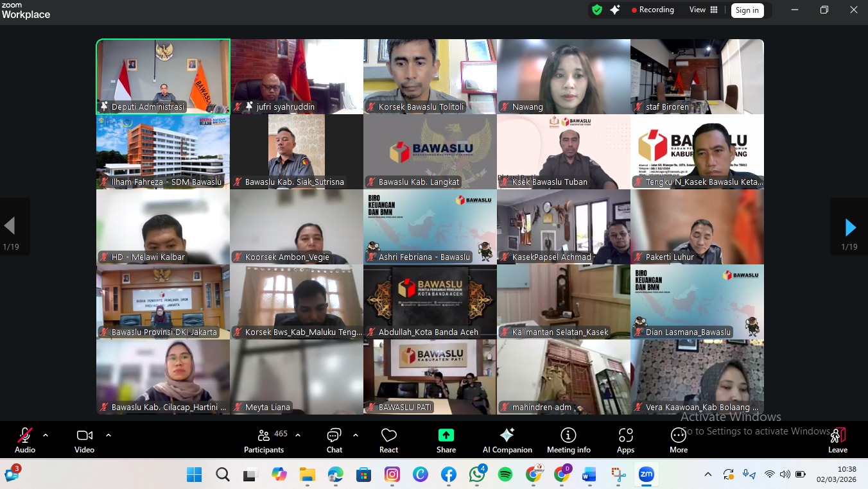Open File Explorer from the taskbar
The image size is (868, 489).
(308, 475)
